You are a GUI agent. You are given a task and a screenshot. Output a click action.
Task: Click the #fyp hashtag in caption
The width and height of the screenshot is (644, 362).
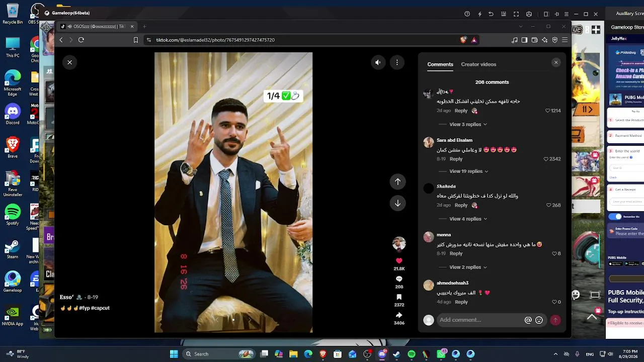point(84,308)
